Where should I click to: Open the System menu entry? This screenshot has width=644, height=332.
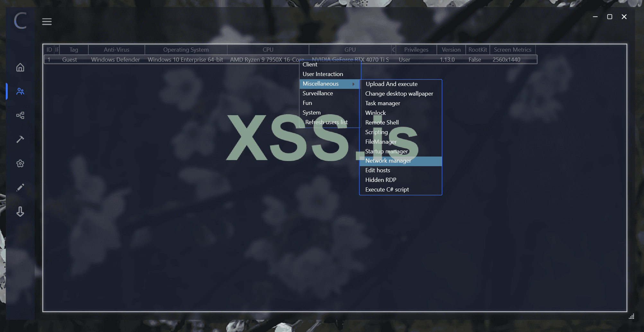coord(330,113)
